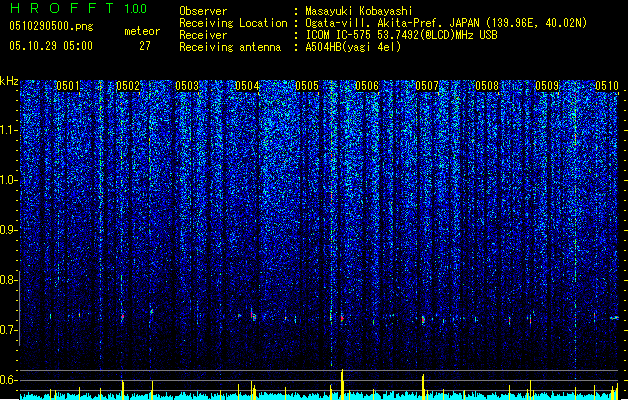Viewport: 629px width, 400px height.
Task: Click the HROFFT 1.0.0 title text
Action: click(78, 8)
